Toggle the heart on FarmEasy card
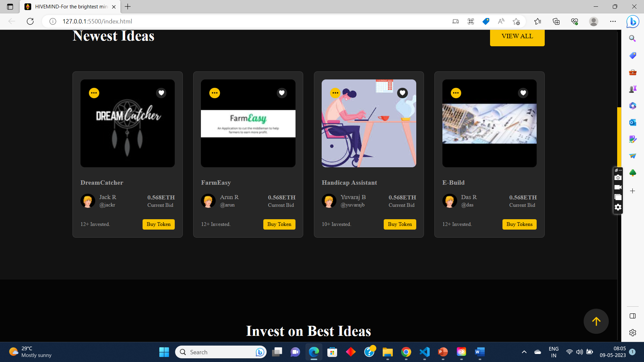 point(282,93)
